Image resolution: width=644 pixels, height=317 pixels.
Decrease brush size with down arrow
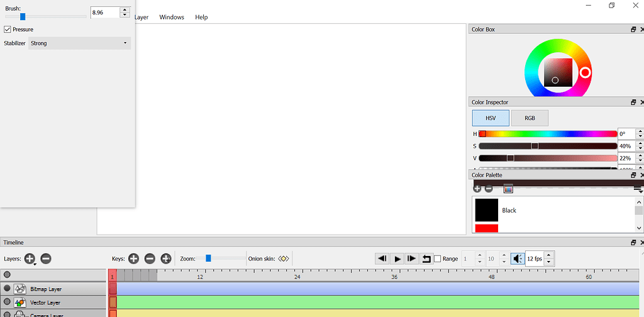125,15
